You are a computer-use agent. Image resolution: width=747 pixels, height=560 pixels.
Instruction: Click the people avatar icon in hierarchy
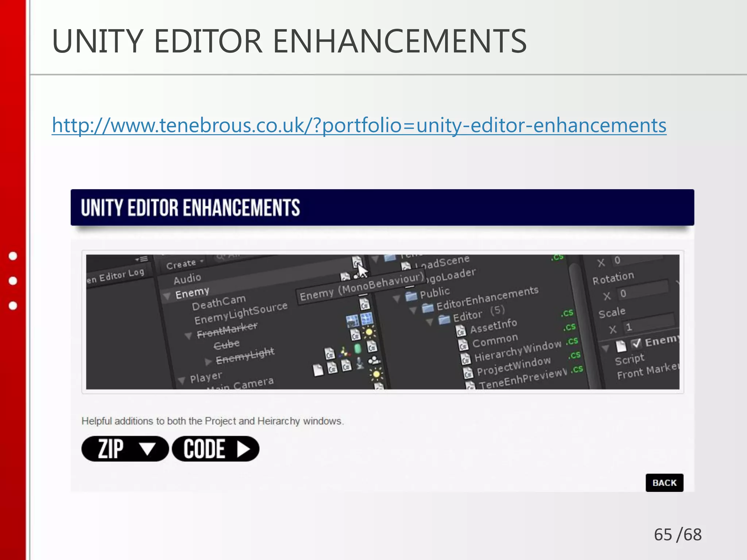tap(374, 361)
